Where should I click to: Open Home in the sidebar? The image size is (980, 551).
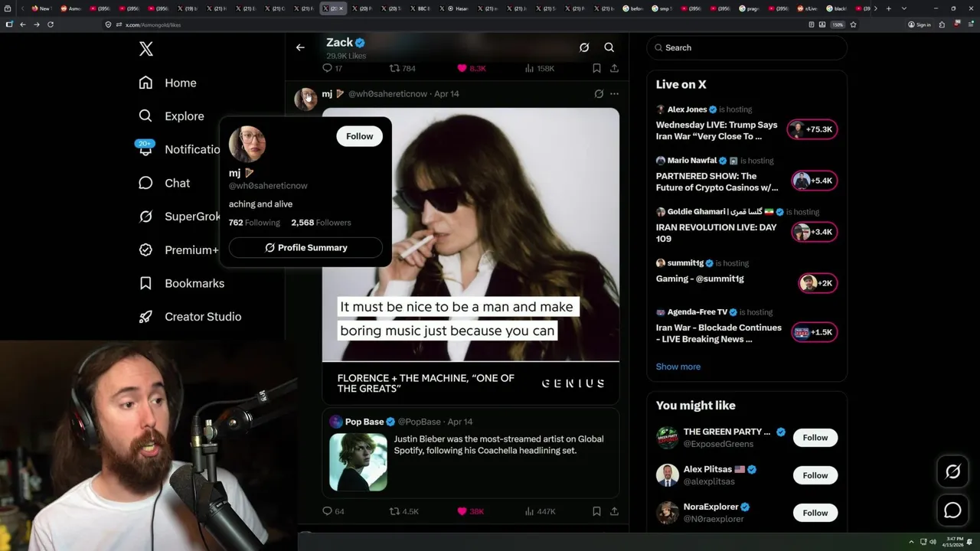coord(168,83)
